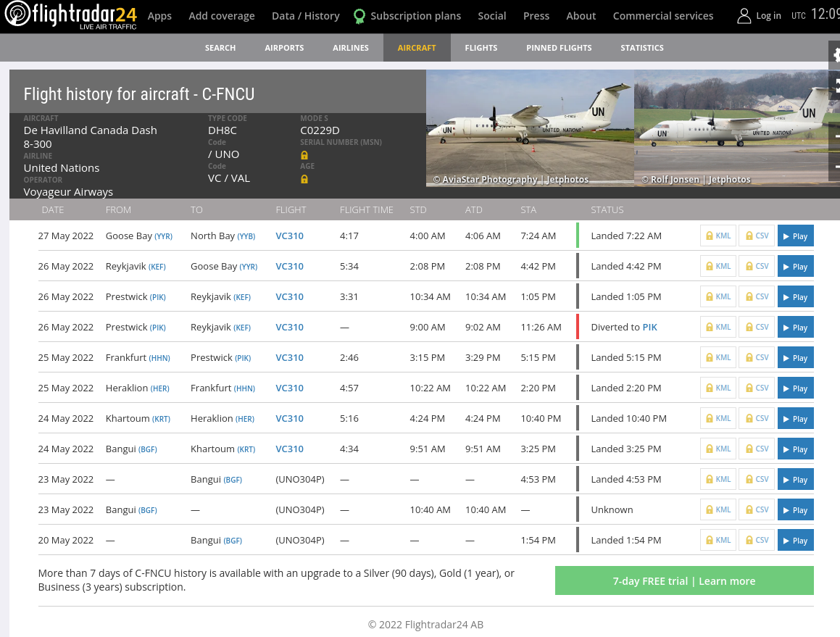Click the user profile icon
Image resolution: width=840 pixels, height=637 pixels.
tap(744, 16)
